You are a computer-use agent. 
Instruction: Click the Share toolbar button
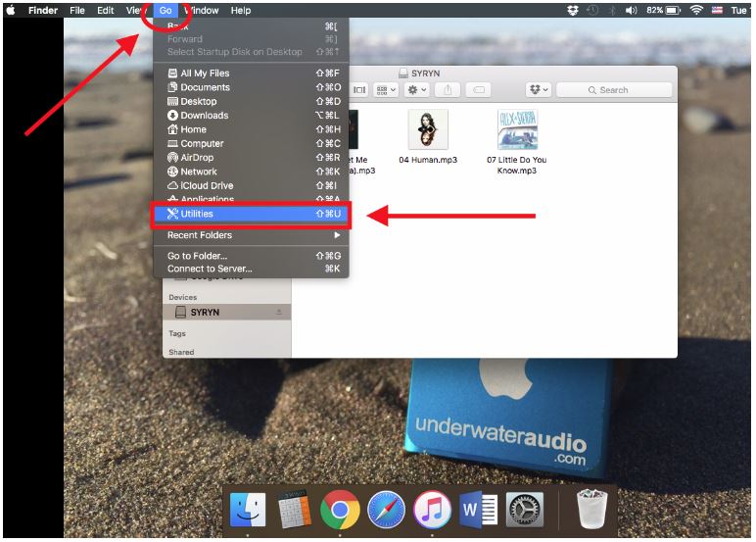coord(448,90)
